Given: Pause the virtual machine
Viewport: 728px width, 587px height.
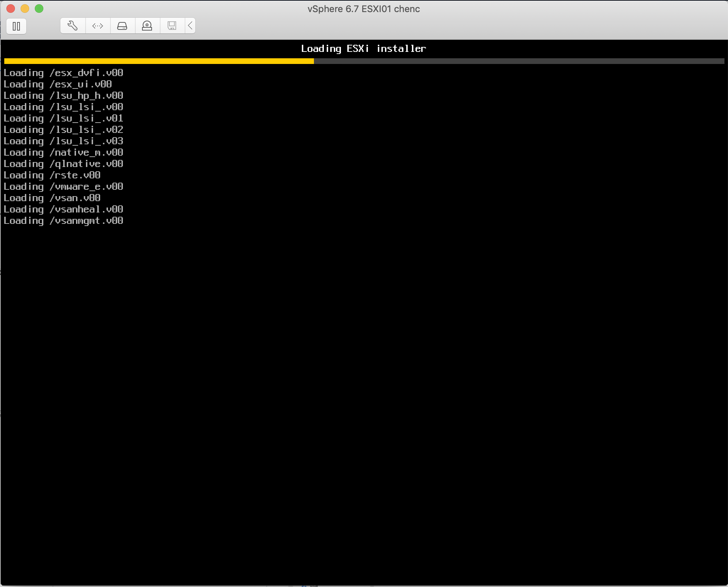Looking at the screenshot, I should pos(16,26).
